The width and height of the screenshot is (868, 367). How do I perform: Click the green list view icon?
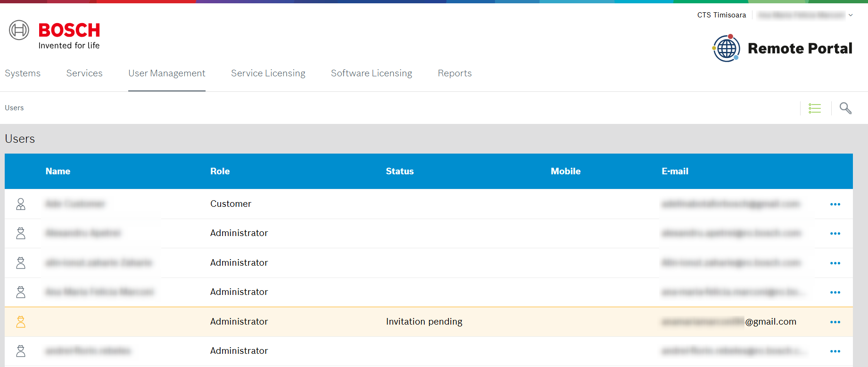pyautogui.click(x=815, y=108)
